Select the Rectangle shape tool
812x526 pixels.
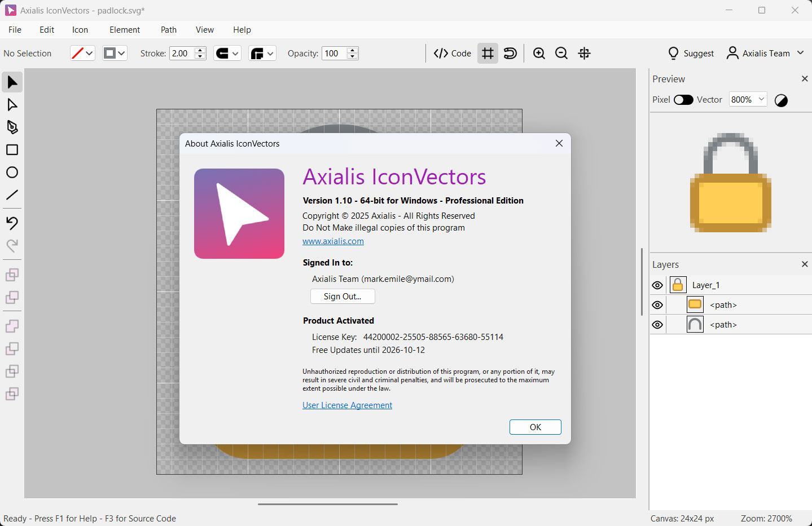click(12, 150)
